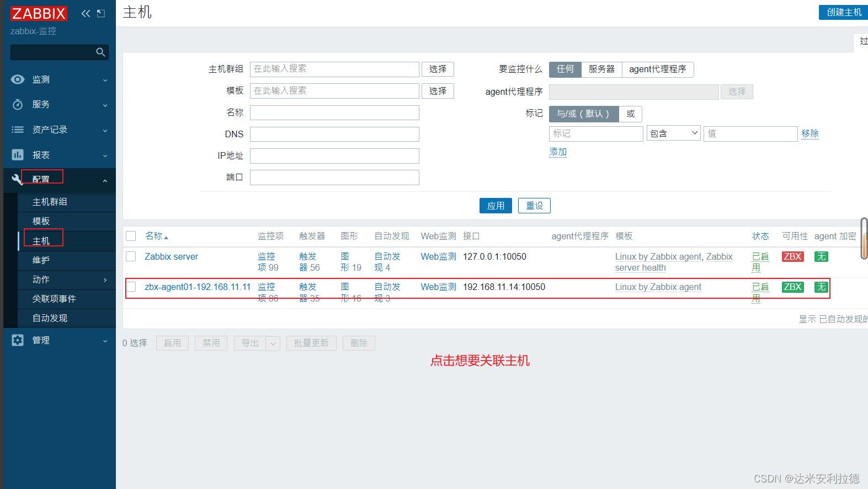Expand the 服务 menu chevron
This screenshot has height=489, width=868.
(x=105, y=105)
